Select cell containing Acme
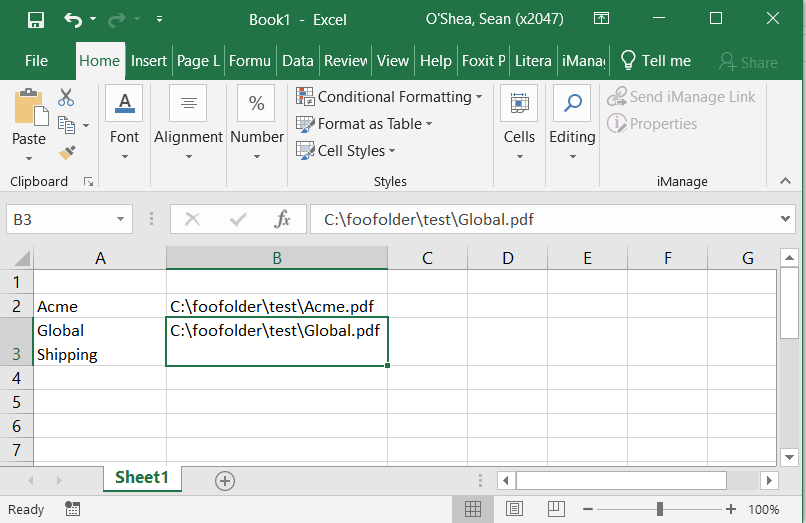The image size is (806, 523). click(100, 306)
